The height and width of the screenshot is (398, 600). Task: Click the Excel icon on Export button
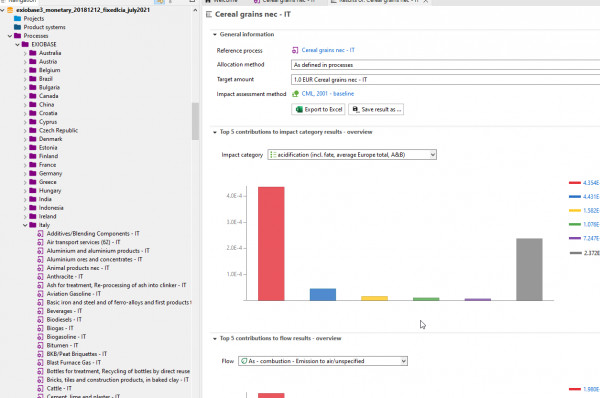(299, 109)
